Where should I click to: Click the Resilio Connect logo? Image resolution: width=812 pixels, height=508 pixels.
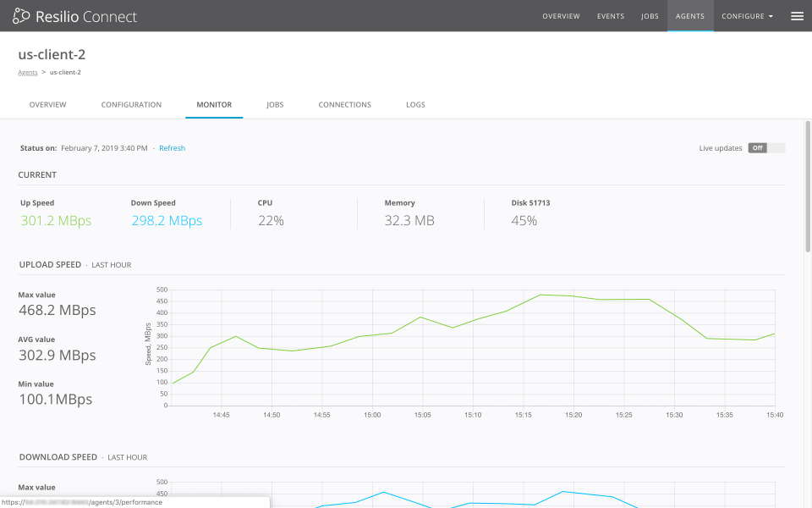click(74, 15)
